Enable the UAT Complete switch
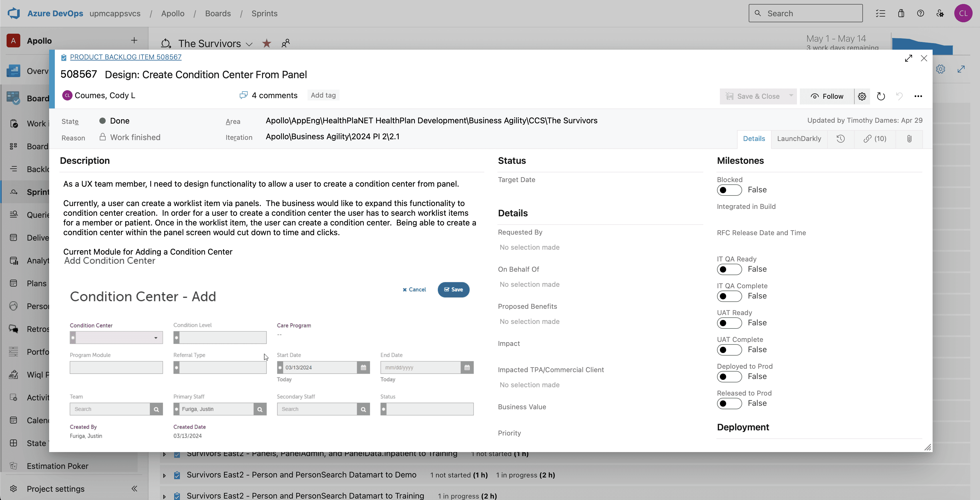The image size is (980, 500). point(729,350)
